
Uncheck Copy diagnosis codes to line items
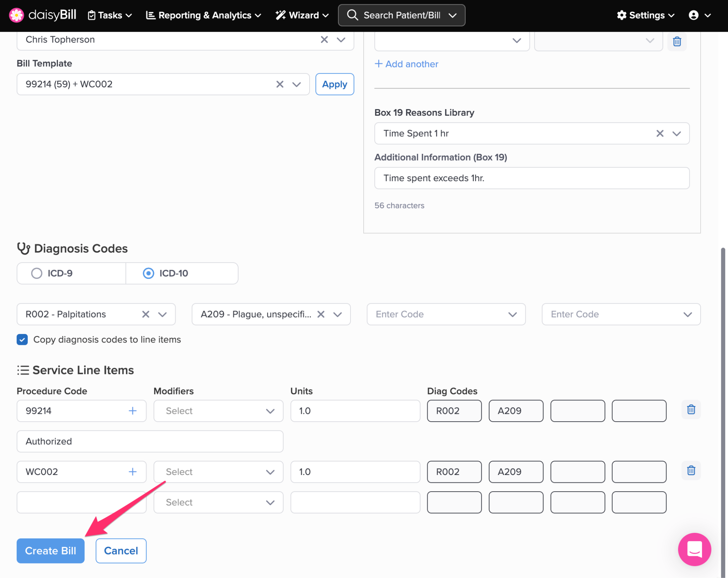click(22, 340)
